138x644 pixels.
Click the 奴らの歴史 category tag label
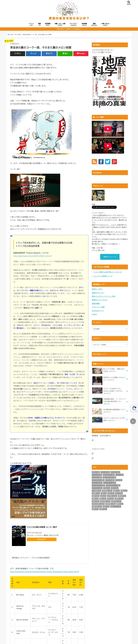pyautogui.click(x=9, y=41)
